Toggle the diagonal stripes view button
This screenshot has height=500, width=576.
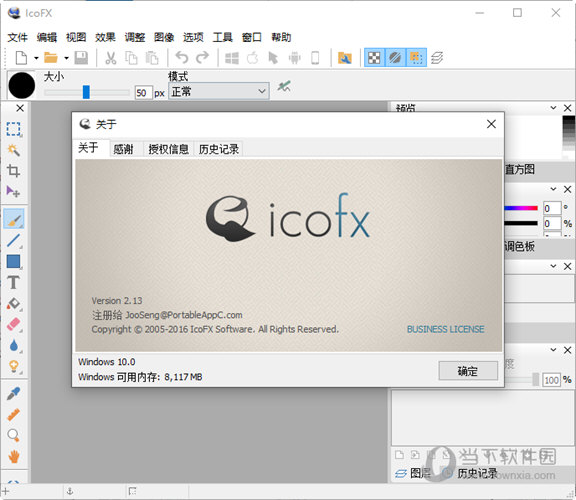coord(395,58)
